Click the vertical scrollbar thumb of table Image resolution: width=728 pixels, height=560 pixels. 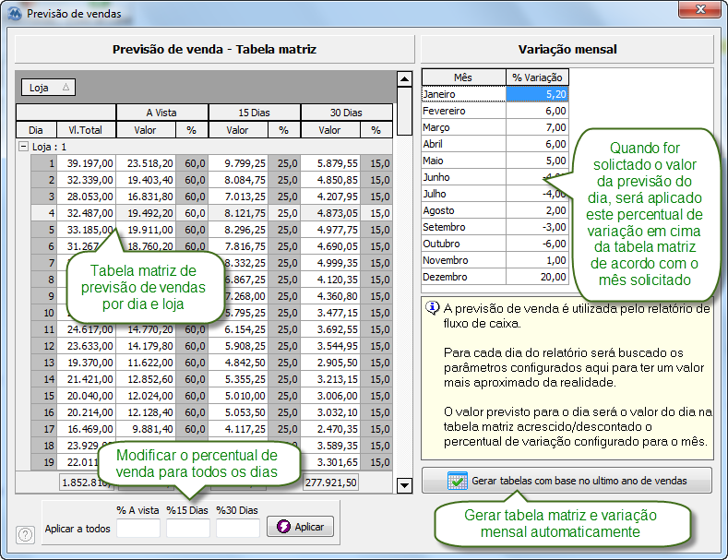(405, 111)
